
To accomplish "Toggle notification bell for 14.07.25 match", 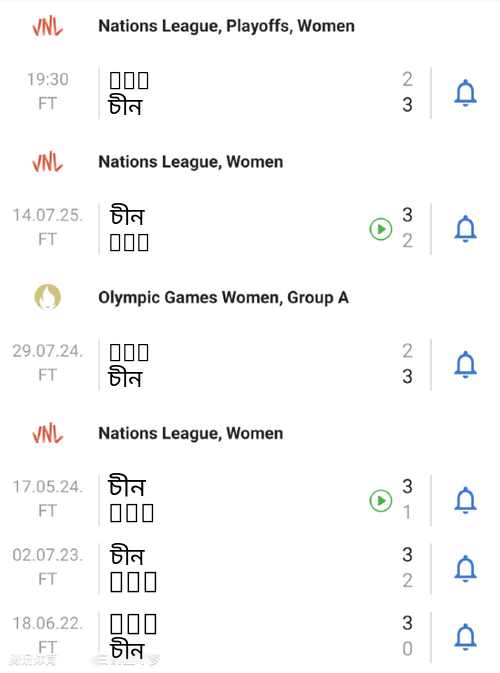I will point(465,229).
